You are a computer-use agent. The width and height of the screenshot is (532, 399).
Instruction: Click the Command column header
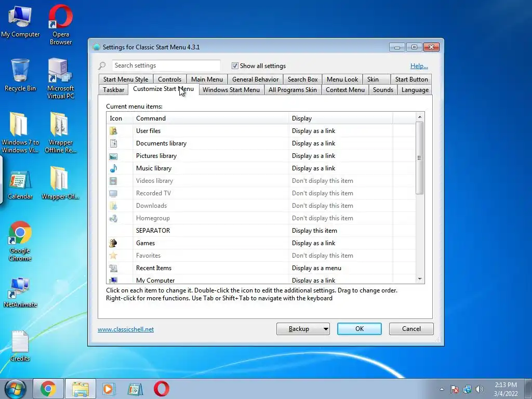(211, 118)
